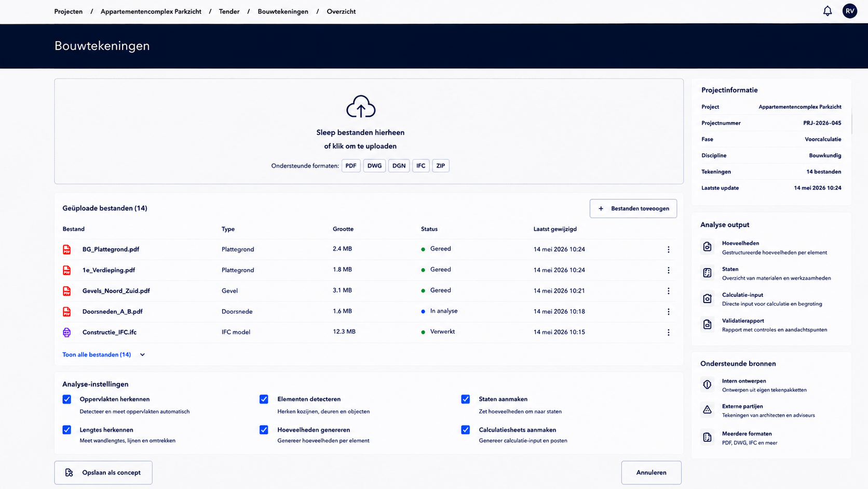Click the cloud upload icon

(x=361, y=107)
